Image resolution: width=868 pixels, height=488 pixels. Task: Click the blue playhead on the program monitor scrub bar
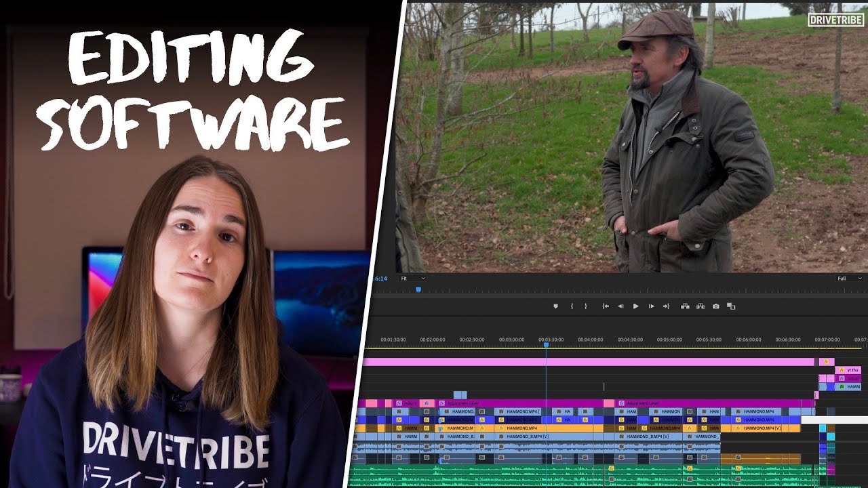tap(418, 289)
